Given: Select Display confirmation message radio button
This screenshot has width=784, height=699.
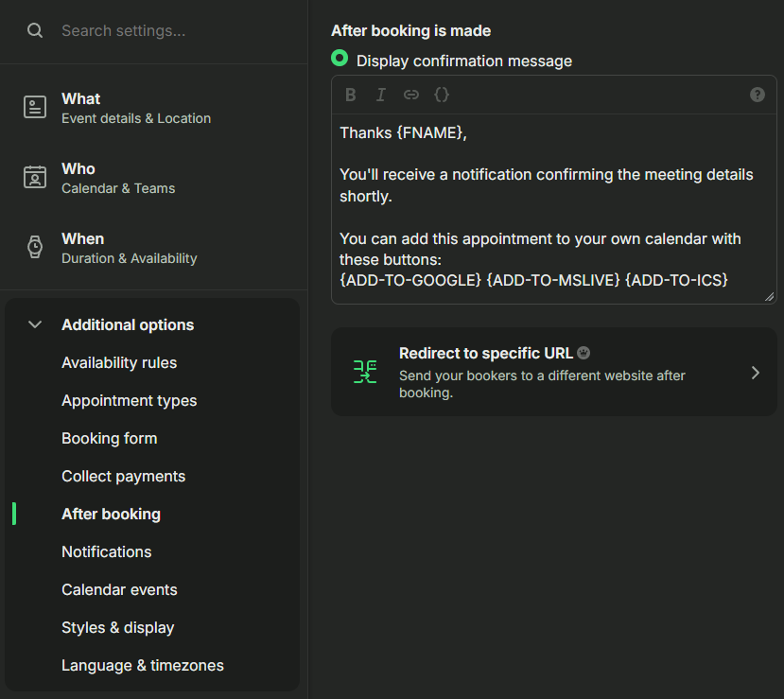Looking at the screenshot, I should [340, 59].
